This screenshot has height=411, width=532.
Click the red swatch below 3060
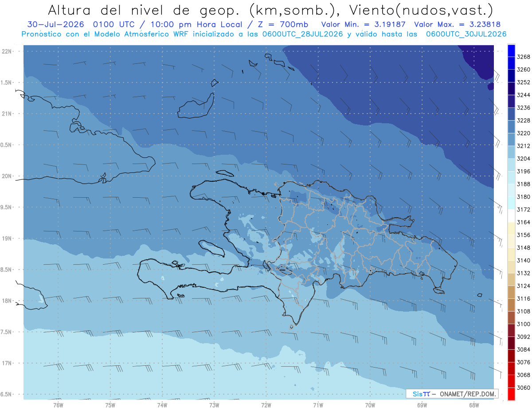(x=511, y=394)
